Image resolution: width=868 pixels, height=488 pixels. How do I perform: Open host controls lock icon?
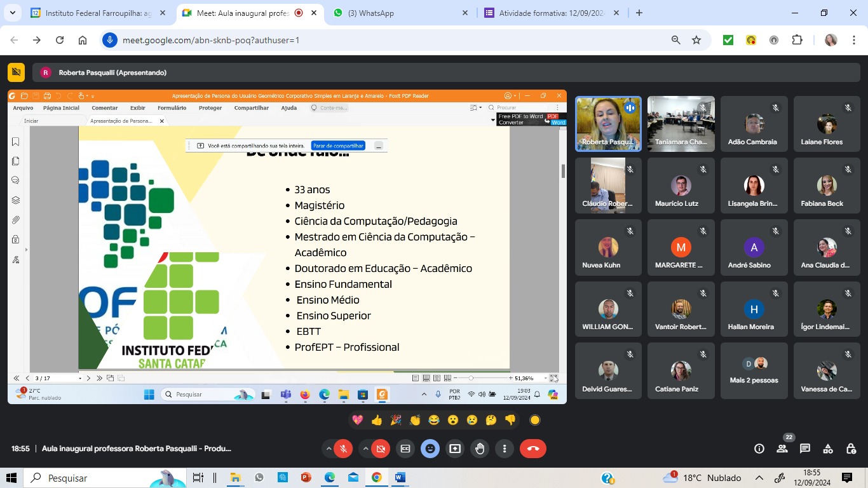(851, 449)
